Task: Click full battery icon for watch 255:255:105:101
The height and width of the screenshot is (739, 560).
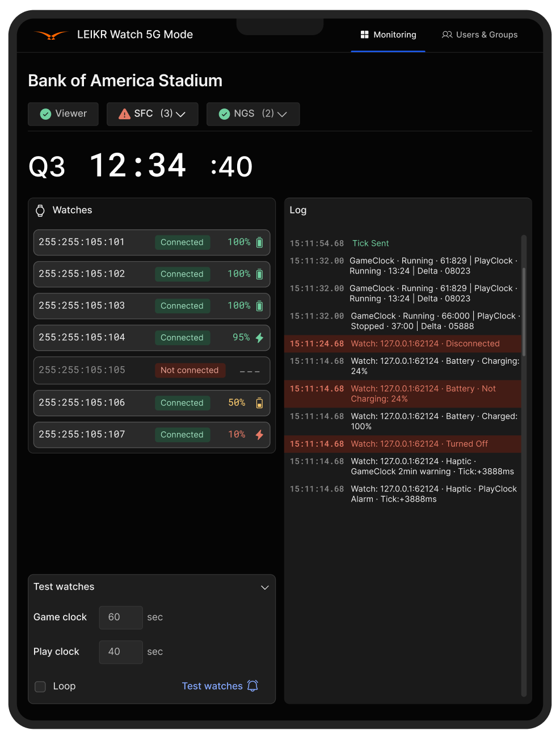Action: point(259,242)
